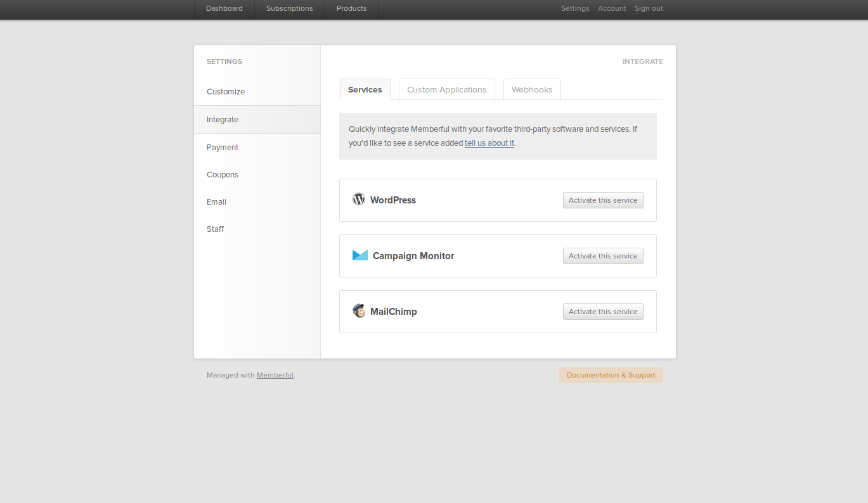Open the Coupons settings page
Screen dimensions: 868x503
pos(223,175)
